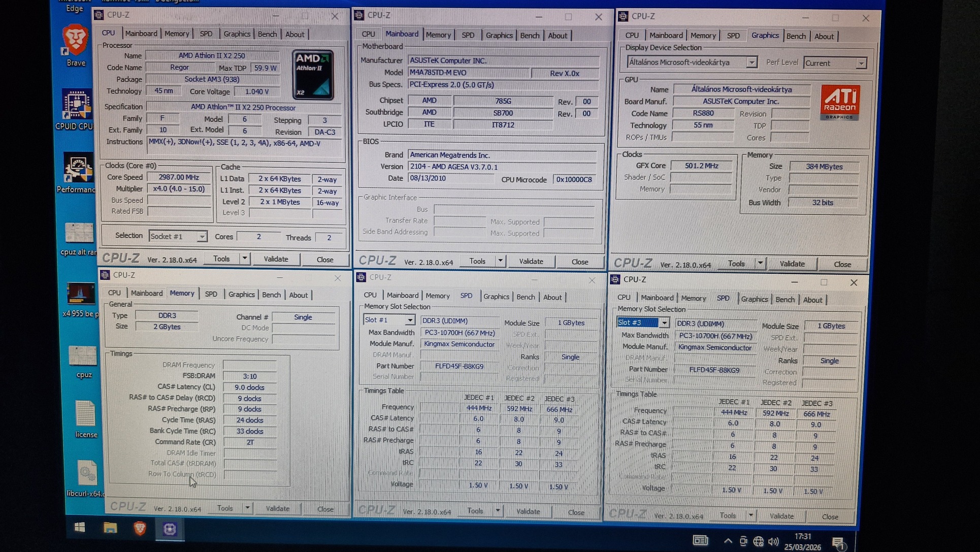This screenshot has height=552, width=980.
Task: Open the Perf Level Current dropdown
Action: [861, 63]
